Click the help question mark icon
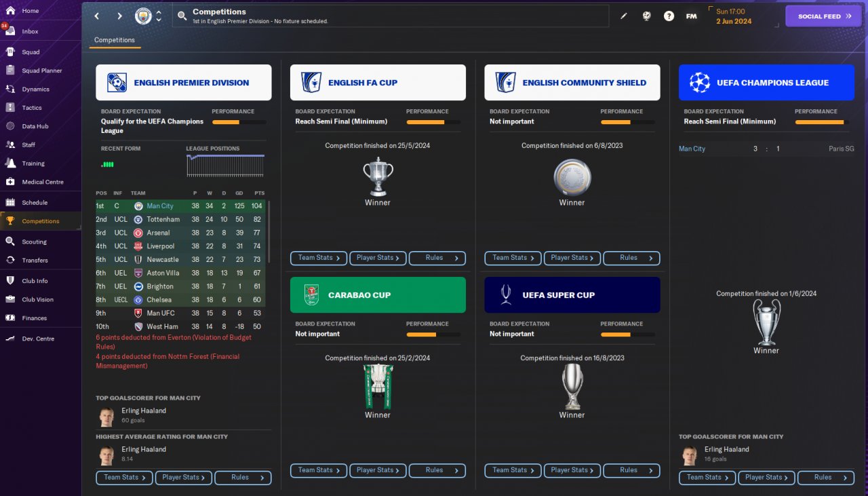Image resolution: width=868 pixels, height=496 pixels. coord(669,16)
